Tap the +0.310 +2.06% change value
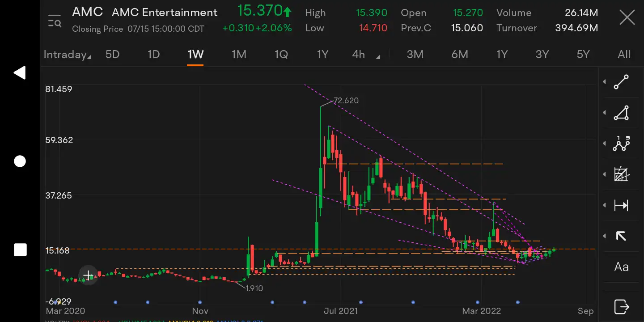Viewport: 644px width, 322px height. (x=257, y=28)
